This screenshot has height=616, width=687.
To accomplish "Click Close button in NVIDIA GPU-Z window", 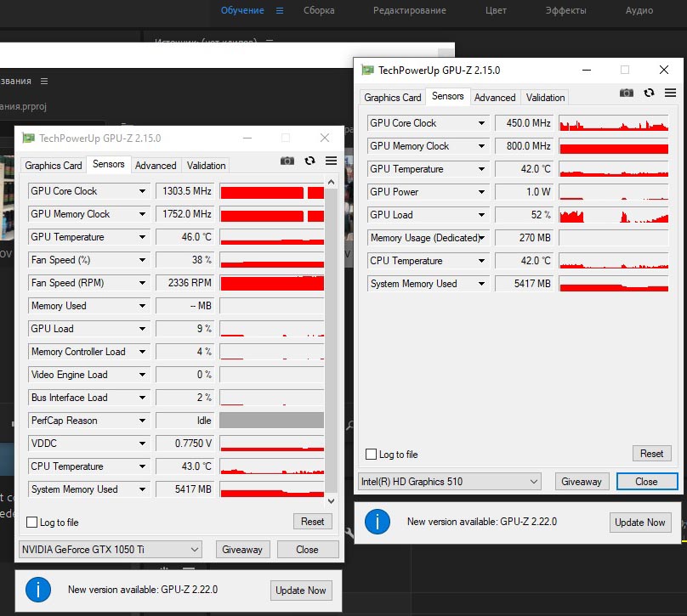I will 307,550.
